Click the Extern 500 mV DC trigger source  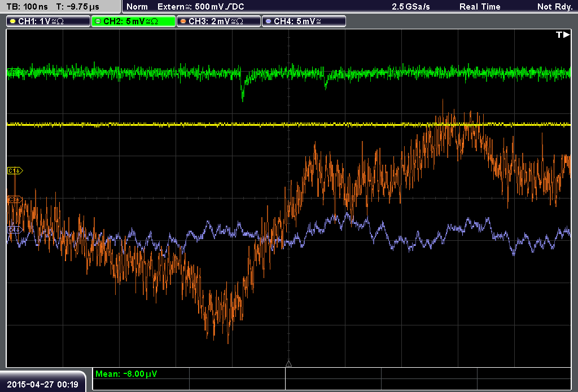[x=200, y=7]
